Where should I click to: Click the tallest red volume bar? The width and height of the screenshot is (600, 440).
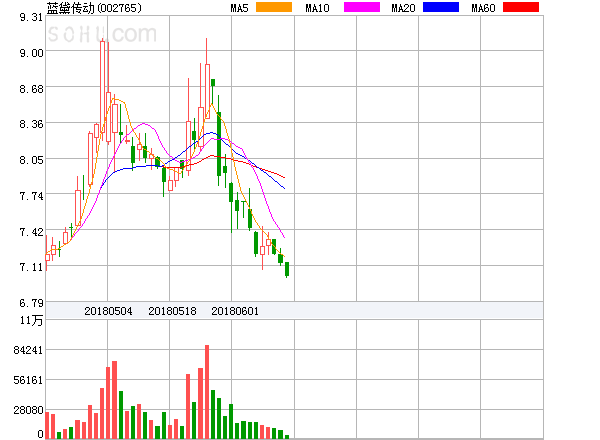coord(207,391)
